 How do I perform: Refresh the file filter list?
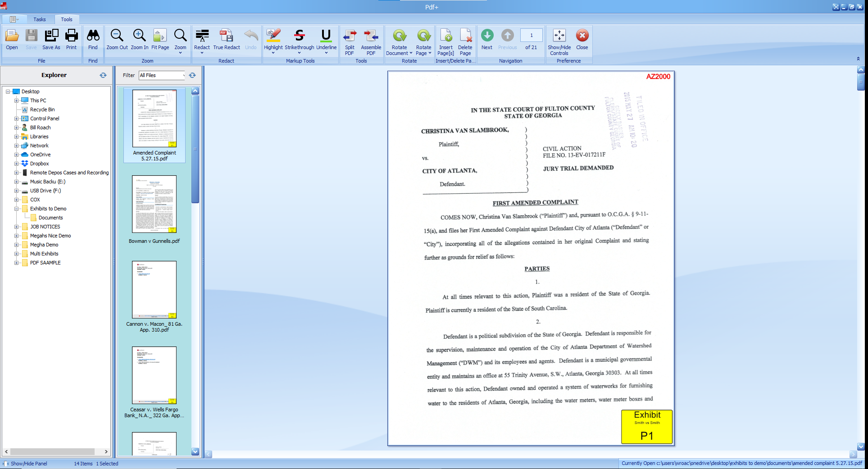[192, 75]
